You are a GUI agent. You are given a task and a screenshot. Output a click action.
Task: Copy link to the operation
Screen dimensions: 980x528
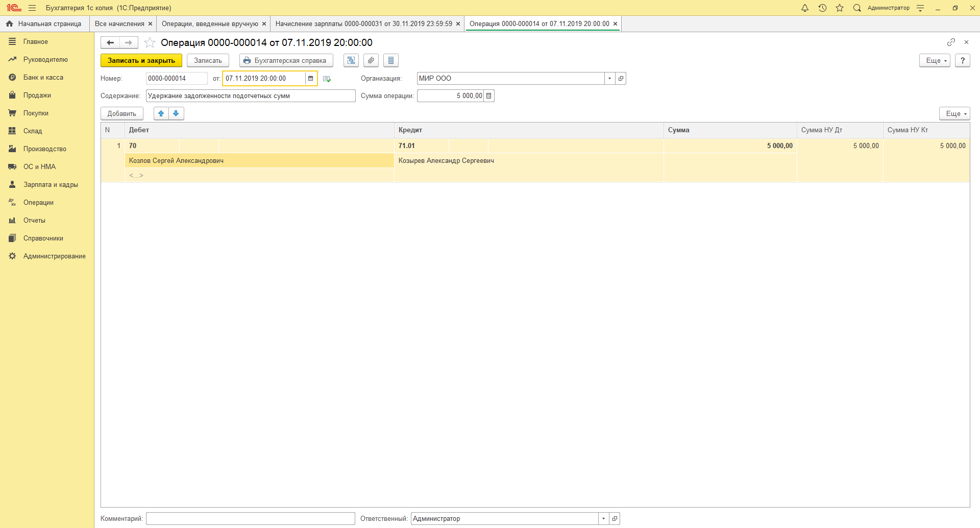pos(951,42)
